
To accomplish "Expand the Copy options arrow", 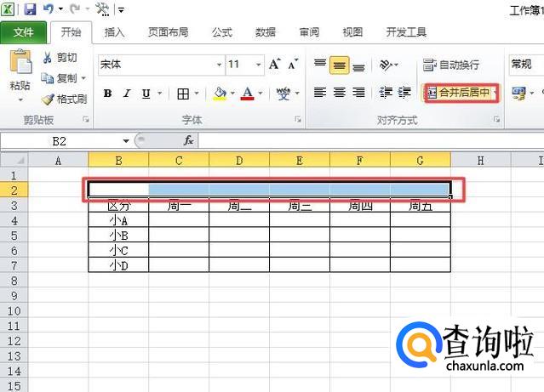I will click(83, 78).
